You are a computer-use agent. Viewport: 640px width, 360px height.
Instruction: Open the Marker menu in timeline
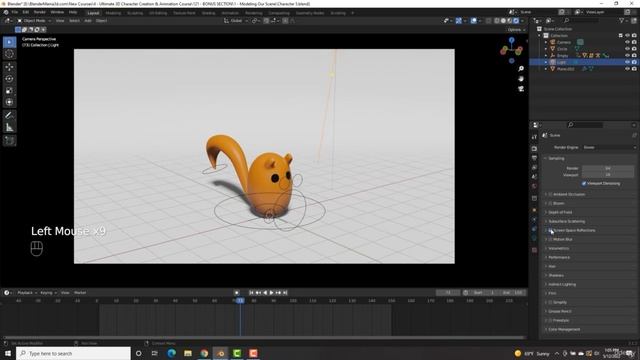[x=80, y=293]
